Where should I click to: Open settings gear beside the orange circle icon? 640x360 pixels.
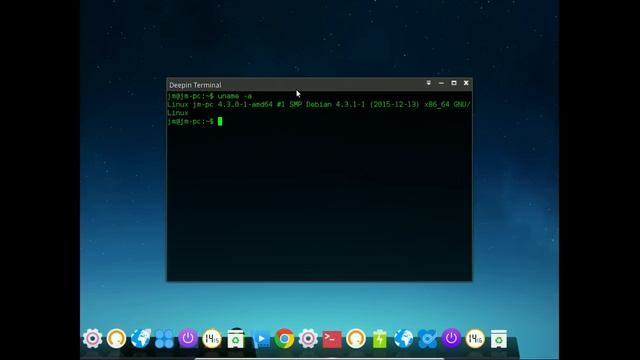click(x=93, y=338)
